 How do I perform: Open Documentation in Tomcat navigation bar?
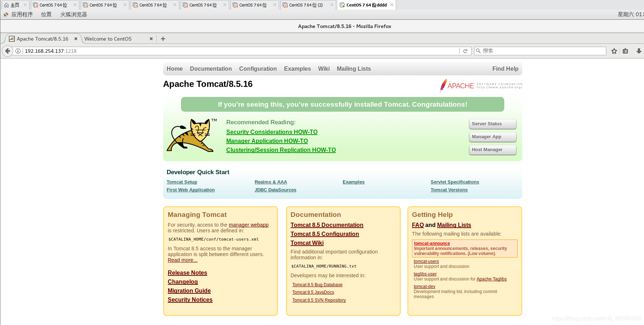pos(211,69)
